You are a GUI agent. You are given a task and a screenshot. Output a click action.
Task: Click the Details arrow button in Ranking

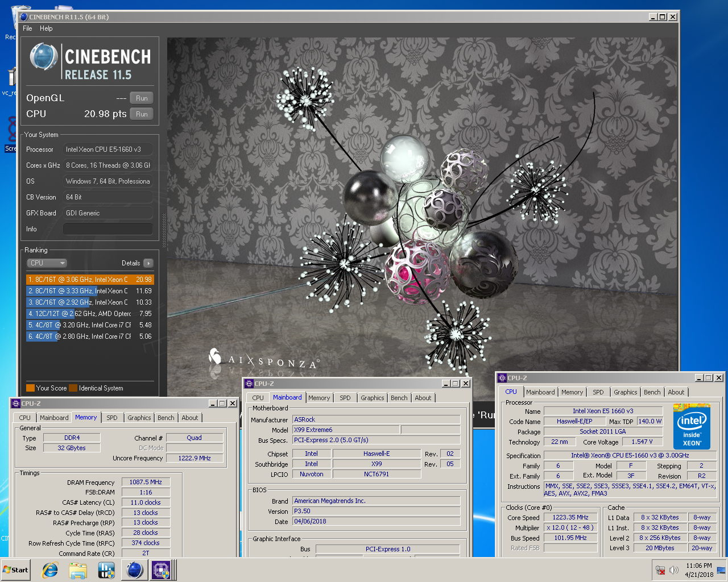pyautogui.click(x=148, y=263)
